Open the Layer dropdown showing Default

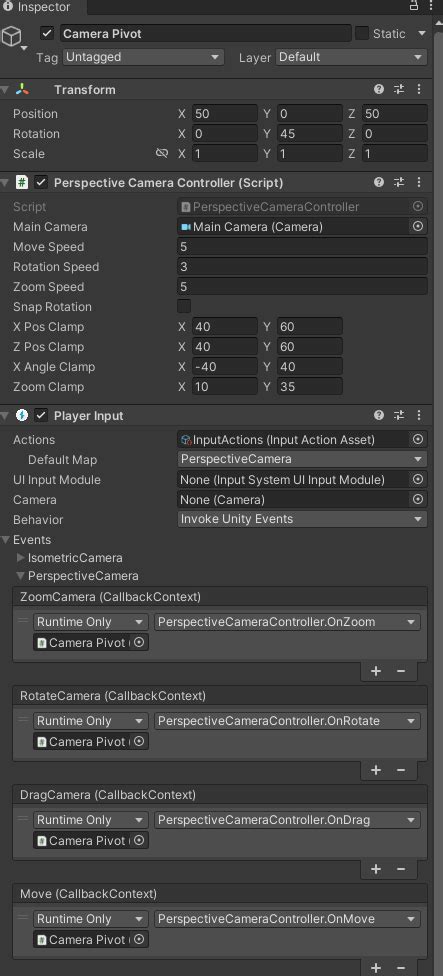click(352, 57)
